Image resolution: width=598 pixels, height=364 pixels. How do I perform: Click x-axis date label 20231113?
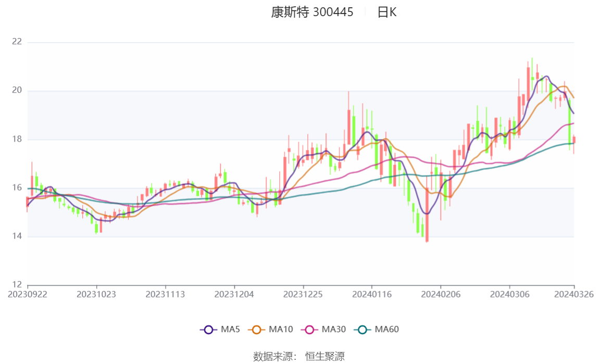pos(165,294)
